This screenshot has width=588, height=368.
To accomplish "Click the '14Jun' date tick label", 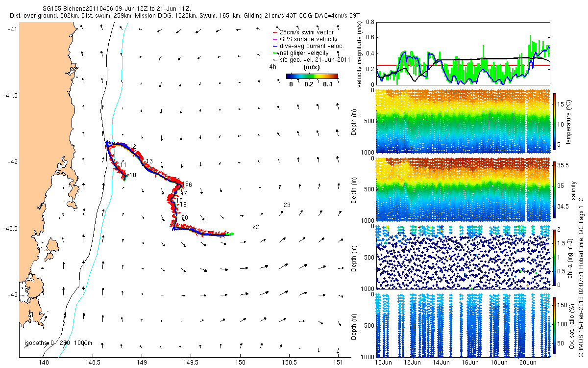I will tap(441, 362).
